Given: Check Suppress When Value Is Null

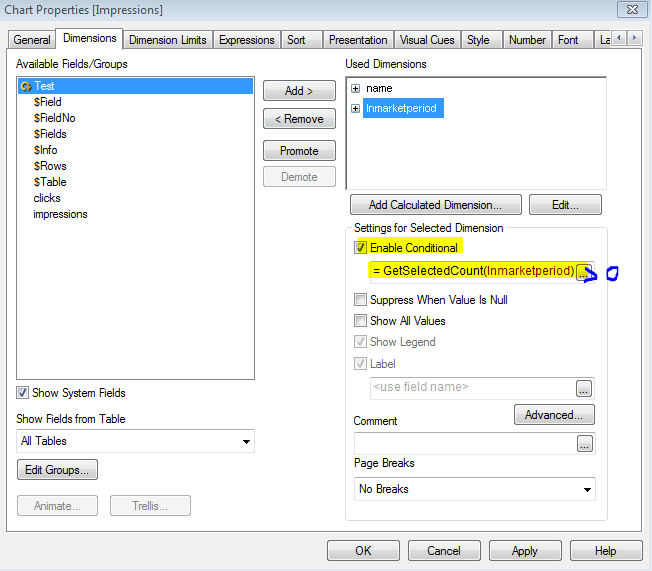Looking at the screenshot, I should point(360,299).
